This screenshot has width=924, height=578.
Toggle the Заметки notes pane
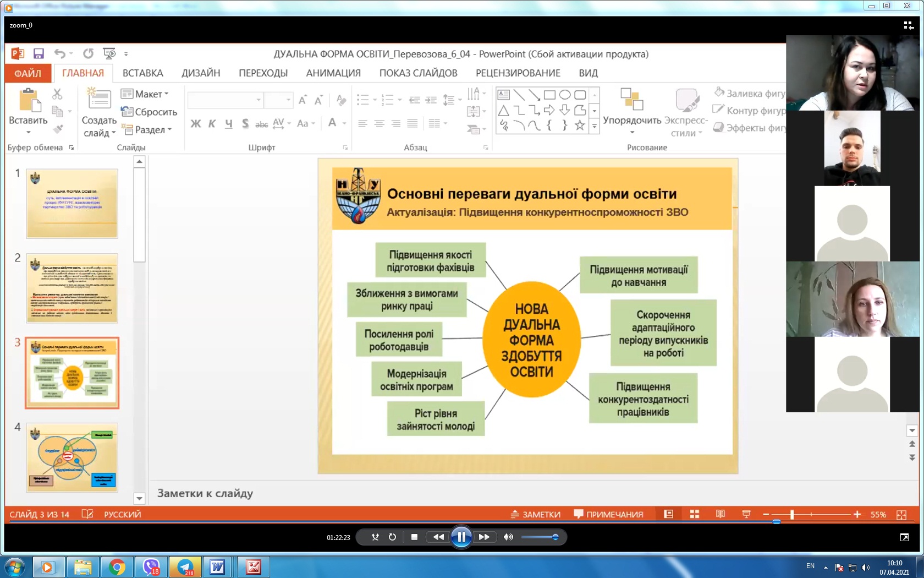[536, 514]
